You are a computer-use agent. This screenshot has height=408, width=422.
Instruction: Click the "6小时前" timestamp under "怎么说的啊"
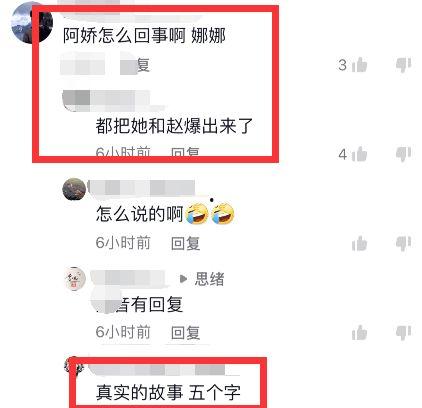coord(123,243)
